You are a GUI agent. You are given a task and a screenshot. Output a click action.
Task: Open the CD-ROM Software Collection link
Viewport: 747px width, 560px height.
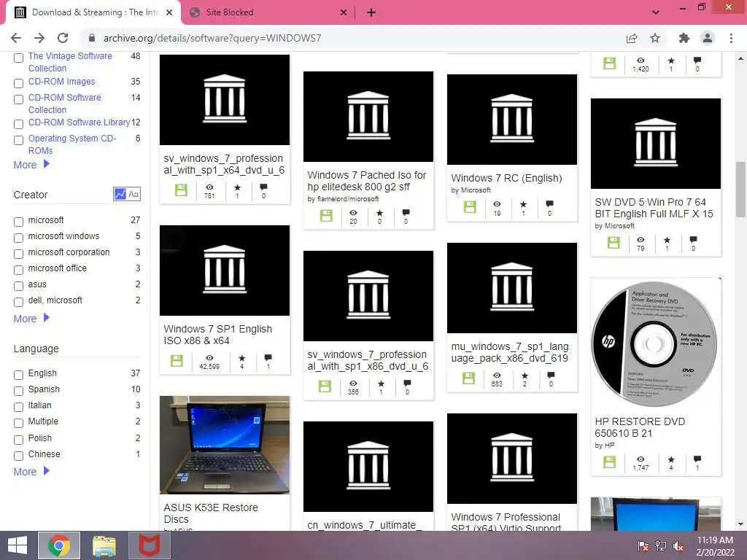pos(64,104)
